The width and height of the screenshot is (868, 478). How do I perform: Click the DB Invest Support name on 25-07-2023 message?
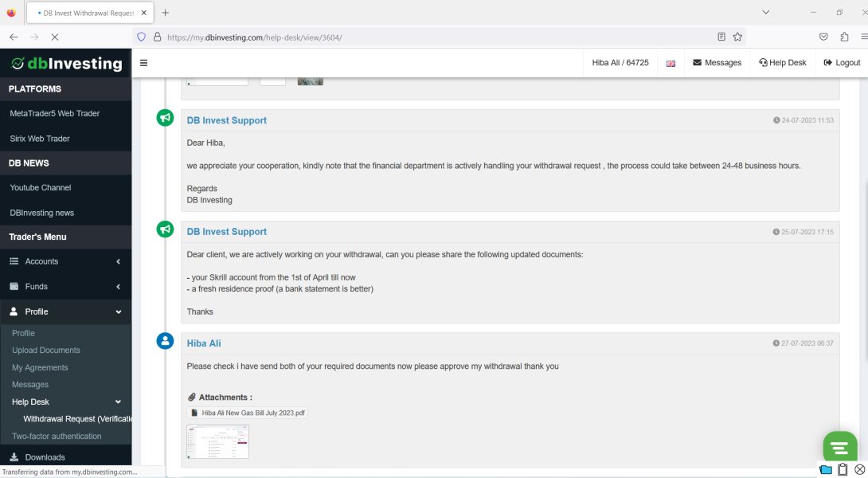click(226, 232)
